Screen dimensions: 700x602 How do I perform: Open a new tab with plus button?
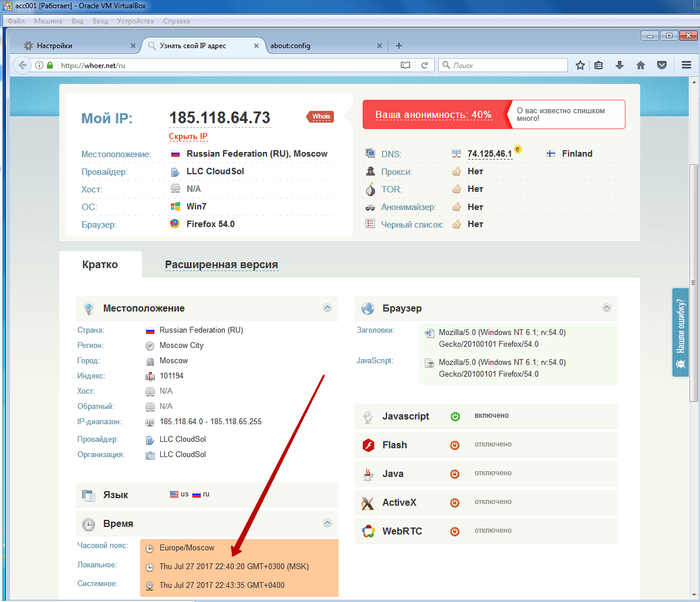(399, 46)
